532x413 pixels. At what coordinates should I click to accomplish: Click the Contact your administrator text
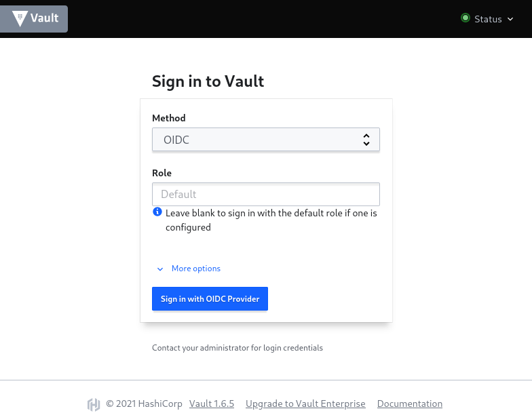point(237,348)
